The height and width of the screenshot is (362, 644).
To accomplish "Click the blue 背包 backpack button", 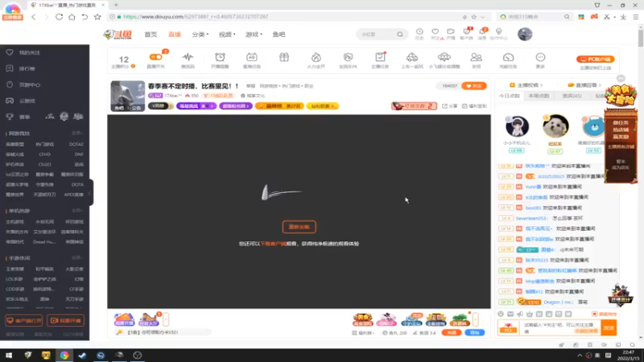I will 475,332.
